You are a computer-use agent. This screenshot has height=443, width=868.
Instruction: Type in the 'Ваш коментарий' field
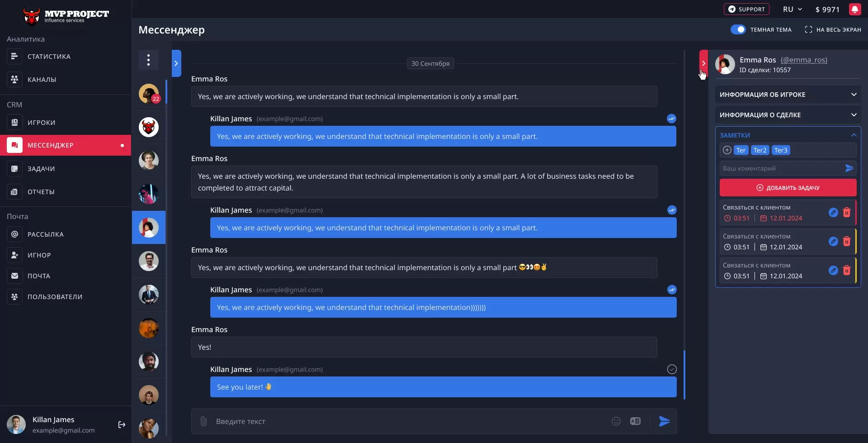[x=782, y=168]
